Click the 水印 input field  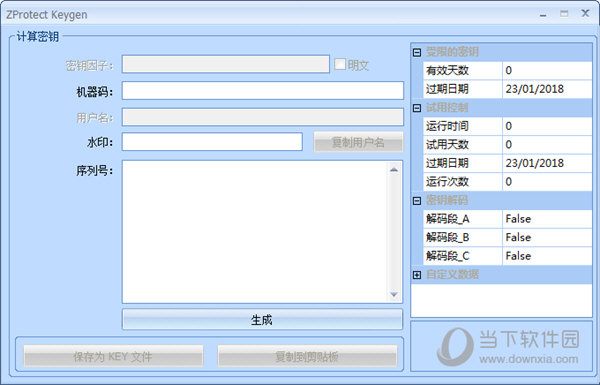click(x=212, y=142)
